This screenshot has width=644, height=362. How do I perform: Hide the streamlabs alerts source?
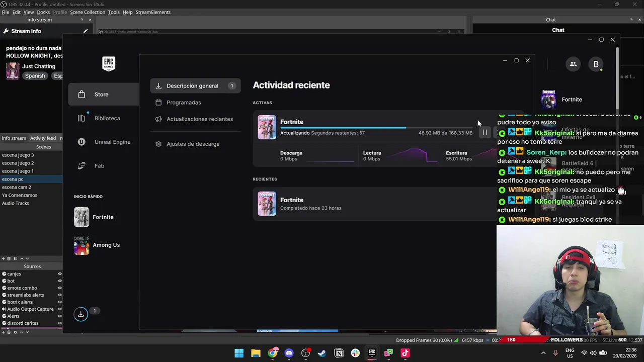click(x=60, y=295)
